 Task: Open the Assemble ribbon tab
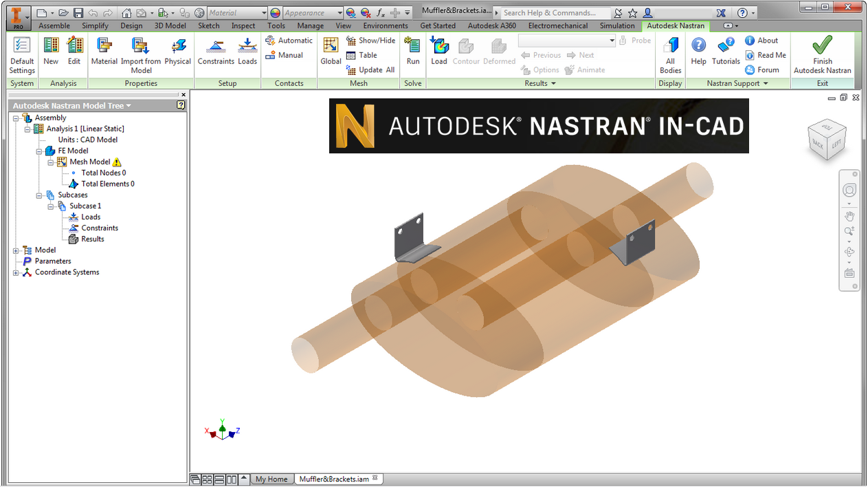pyautogui.click(x=54, y=26)
